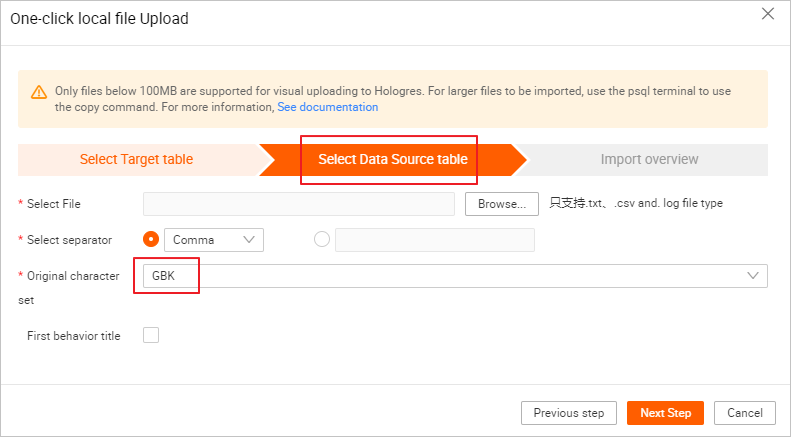Click the Previous step button
The width and height of the screenshot is (791, 437).
pyautogui.click(x=568, y=413)
